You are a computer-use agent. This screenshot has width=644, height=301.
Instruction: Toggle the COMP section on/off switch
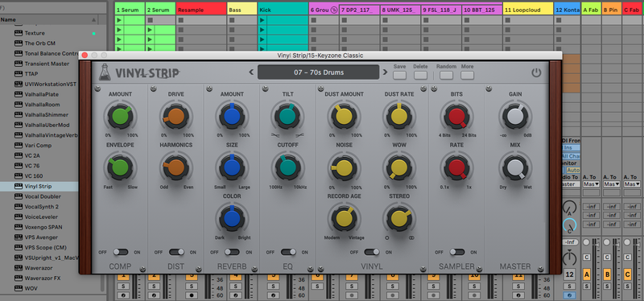tap(120, 252)
